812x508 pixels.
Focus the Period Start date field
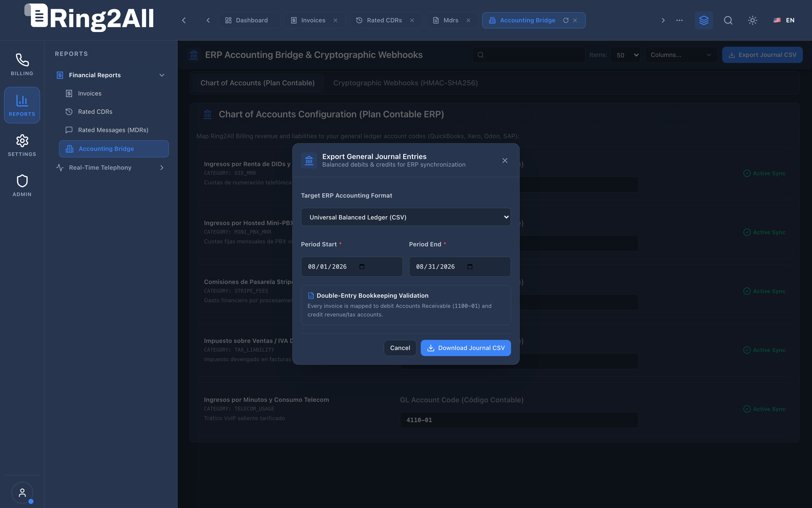(352, 266)
